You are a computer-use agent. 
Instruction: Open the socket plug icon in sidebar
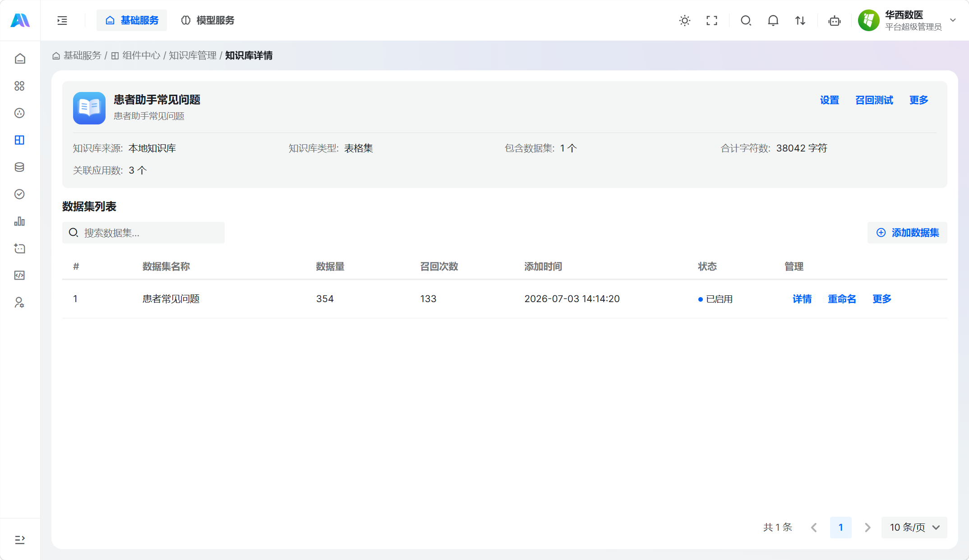point(19,113)
